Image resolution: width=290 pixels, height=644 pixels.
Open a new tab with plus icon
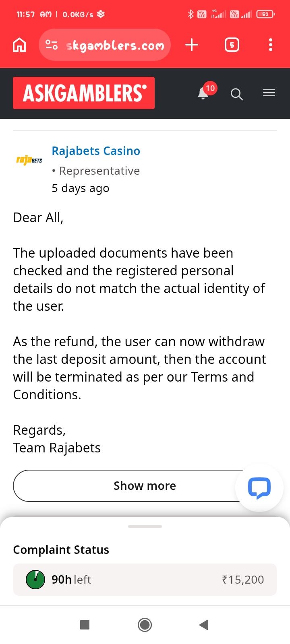click(x=192, y=45)
